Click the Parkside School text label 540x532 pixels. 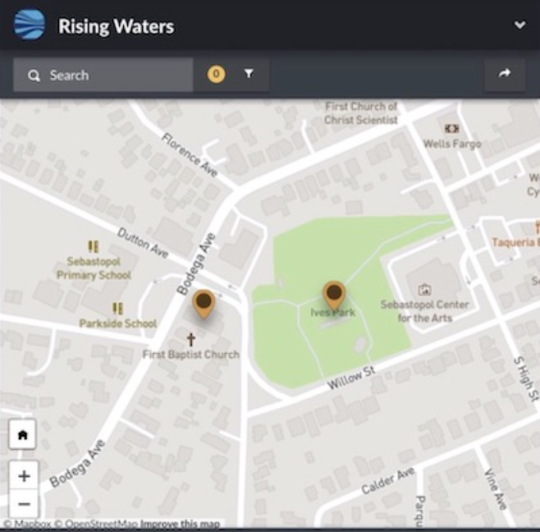click(x=118, y=323)
